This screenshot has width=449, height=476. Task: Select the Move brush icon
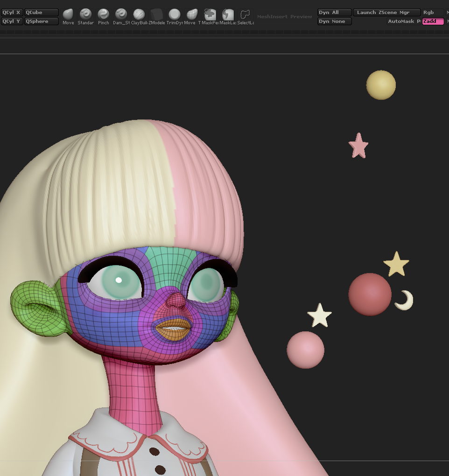(x=68, y=17)
